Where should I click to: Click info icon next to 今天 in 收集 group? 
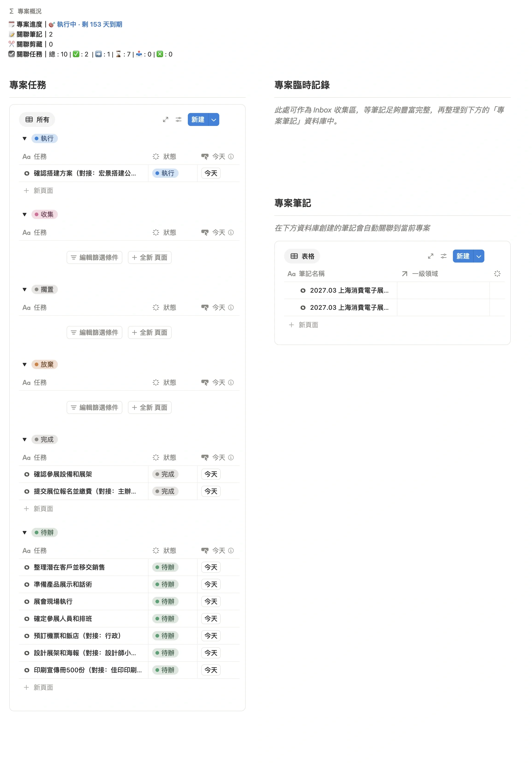231,232
